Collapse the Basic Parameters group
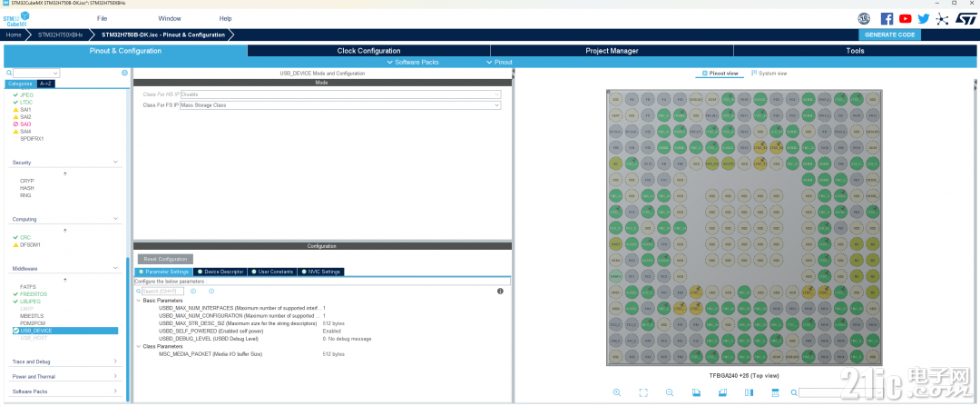This screenshot has height=406, width=980. (x=139, y=301)
